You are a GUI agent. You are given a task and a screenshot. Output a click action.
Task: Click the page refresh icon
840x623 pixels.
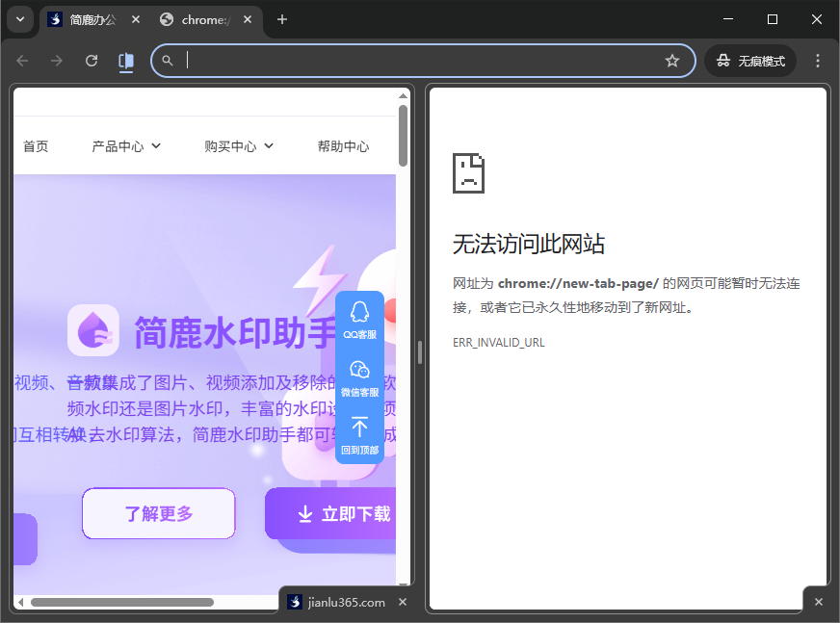[x=92, y=60]
